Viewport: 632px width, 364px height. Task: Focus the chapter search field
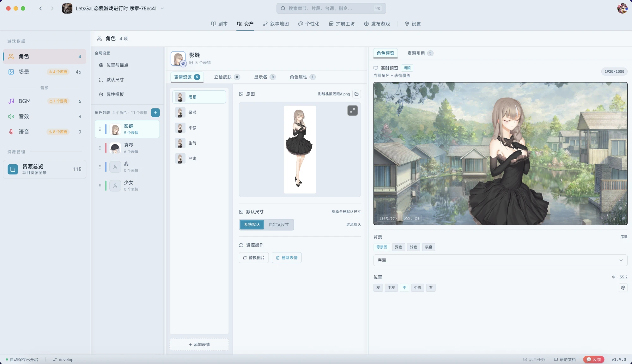pyautogui.click(x=331, y=9)
